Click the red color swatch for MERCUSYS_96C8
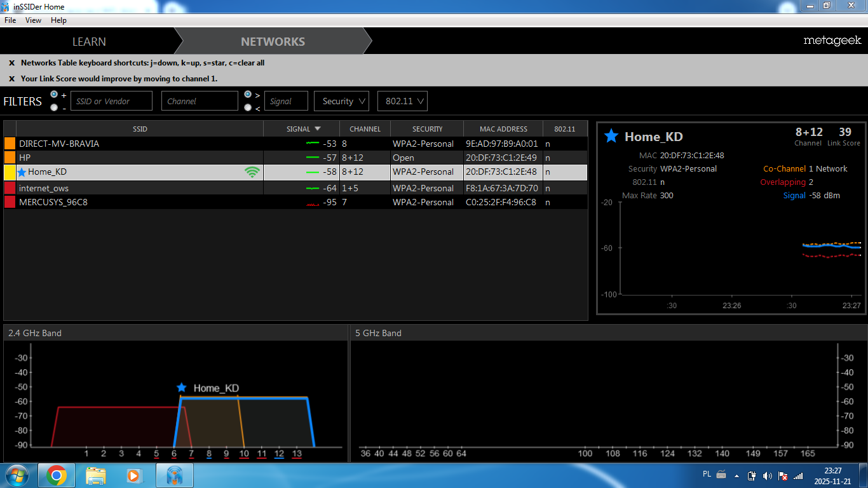This screenshot has height=488, width=868. coord(10,202)
